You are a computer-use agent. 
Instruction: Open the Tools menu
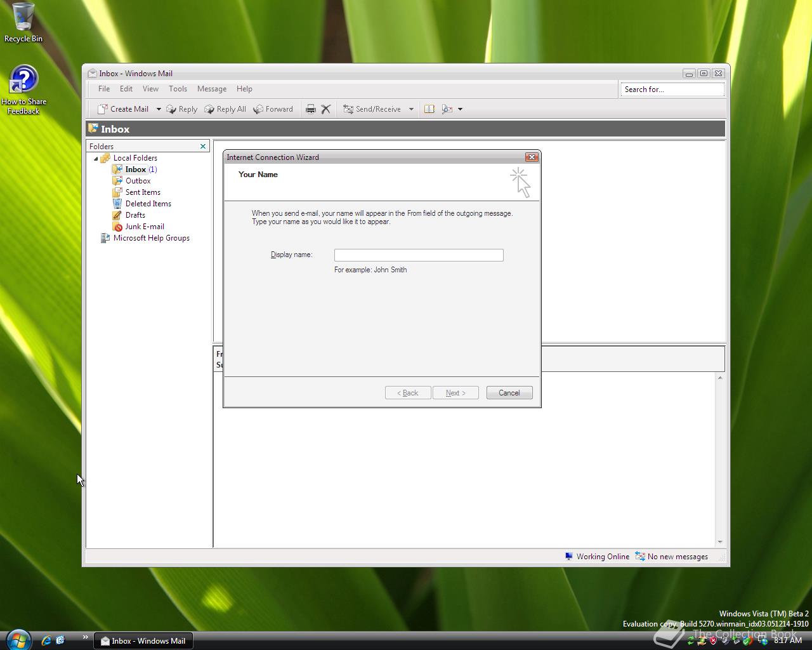(x=178, y=89)
